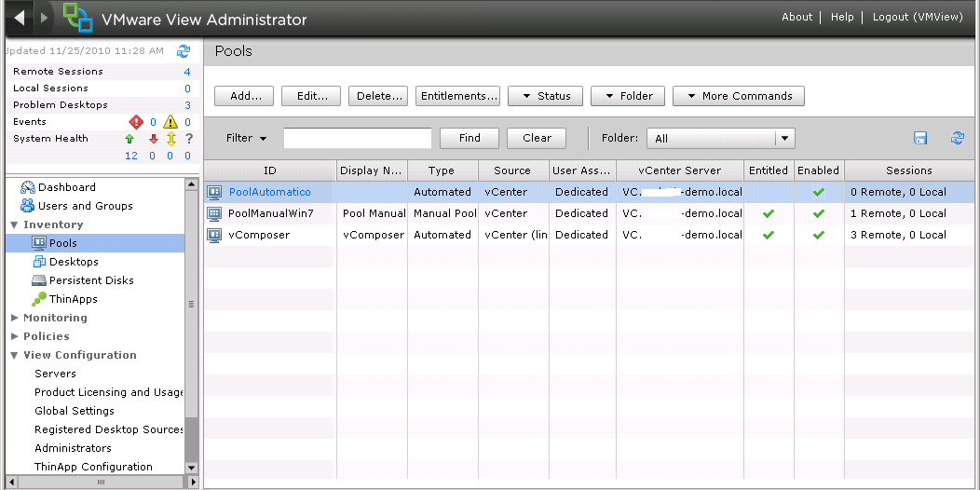Click the Help link
980x490 pixels.
coord(842,17)
